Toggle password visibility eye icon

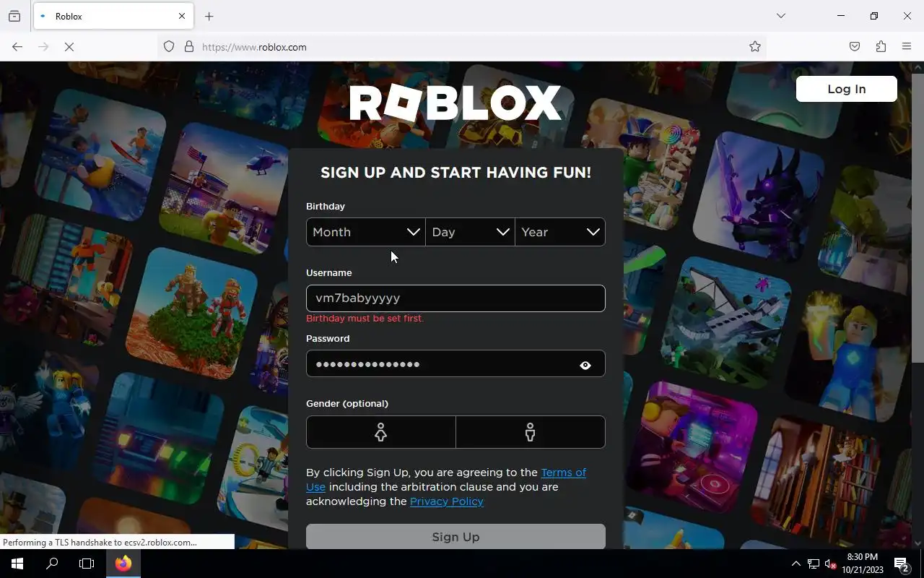[585, 365]
